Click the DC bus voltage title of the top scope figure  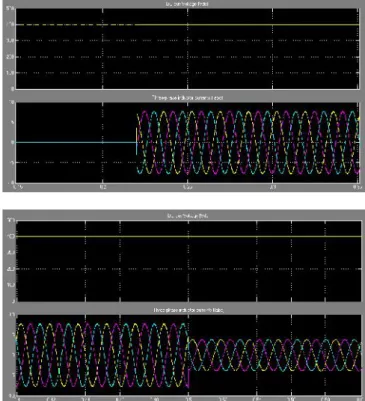click(187, 4)
